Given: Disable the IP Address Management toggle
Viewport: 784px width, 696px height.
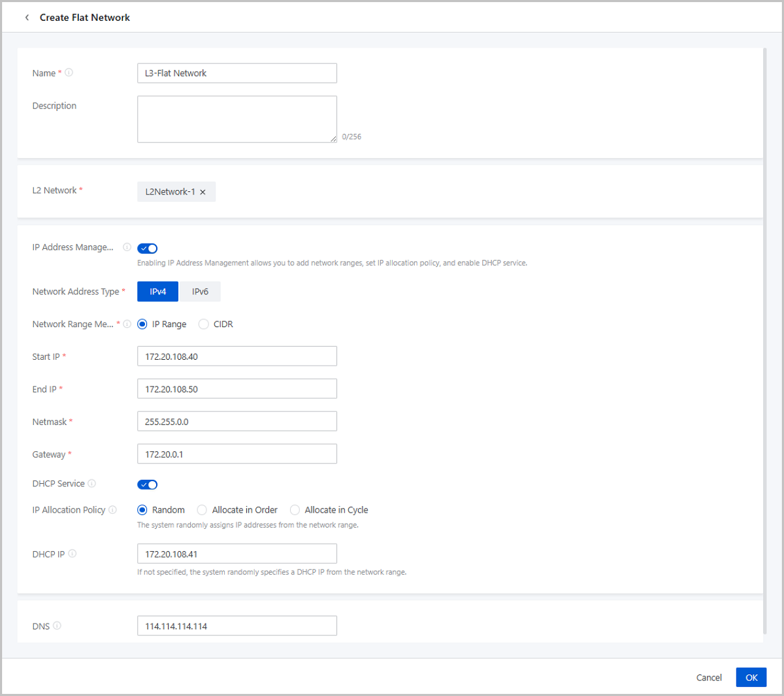Looking at the screenshot, I should point(148,248).
